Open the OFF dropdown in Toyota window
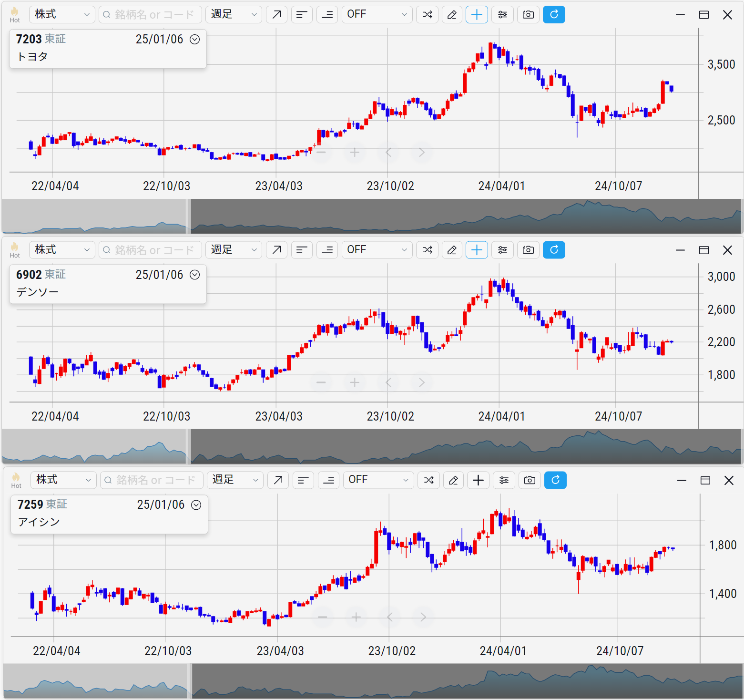Image resolution: width=744 pixels, height=700 pixels. 377,14
